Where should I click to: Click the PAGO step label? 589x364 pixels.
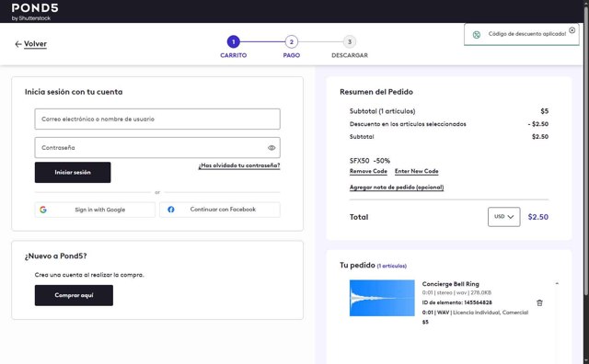(291, 55)
